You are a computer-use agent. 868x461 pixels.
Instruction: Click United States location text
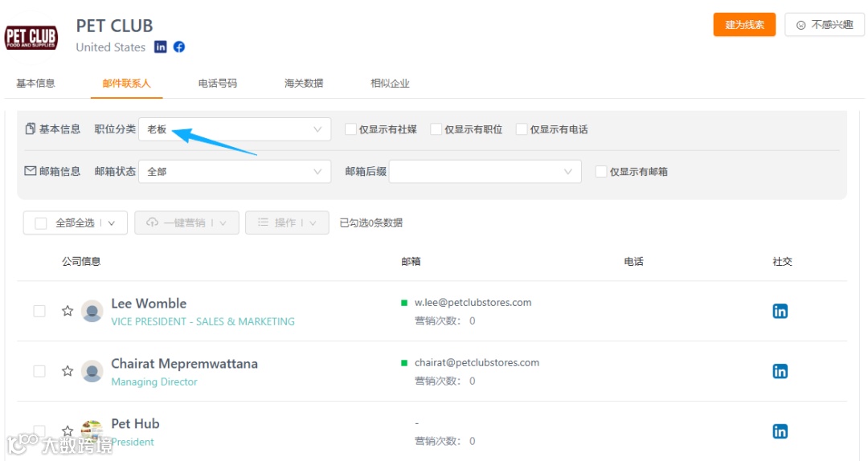[x=111, y=47]
